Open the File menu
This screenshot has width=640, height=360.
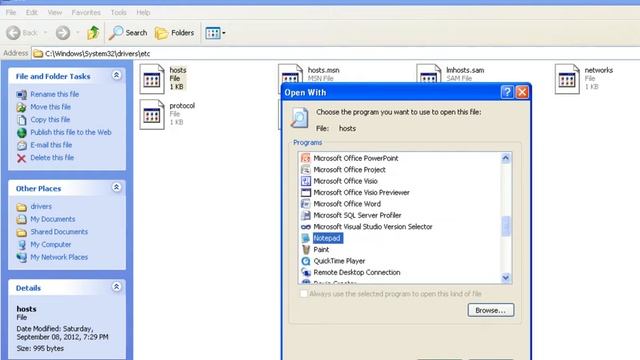point(11,13)
